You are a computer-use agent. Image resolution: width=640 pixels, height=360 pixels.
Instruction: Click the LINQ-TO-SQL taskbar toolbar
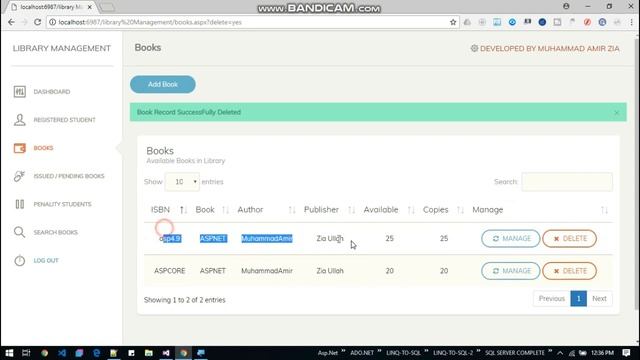(403, 353)
